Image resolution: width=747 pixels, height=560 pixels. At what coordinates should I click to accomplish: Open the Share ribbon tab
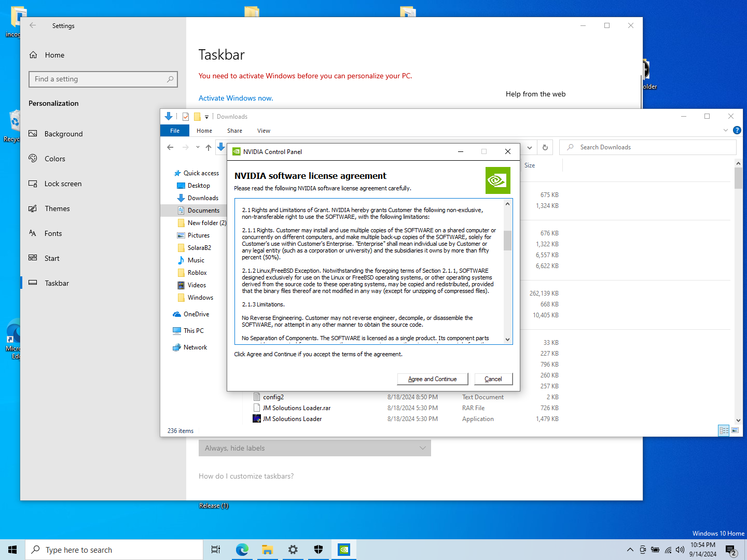coord(234,131)
